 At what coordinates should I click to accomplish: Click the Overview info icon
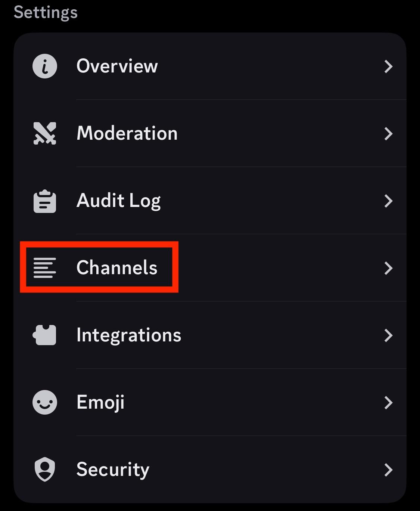tap(45, 66)
